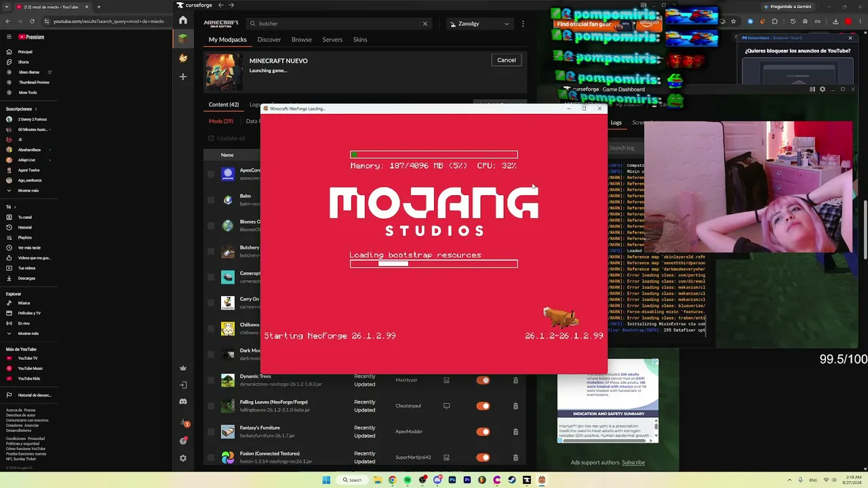Open the Zaxodgy profile dropdown
Screen dimensions: 868x488
click(x=479, y=24)
